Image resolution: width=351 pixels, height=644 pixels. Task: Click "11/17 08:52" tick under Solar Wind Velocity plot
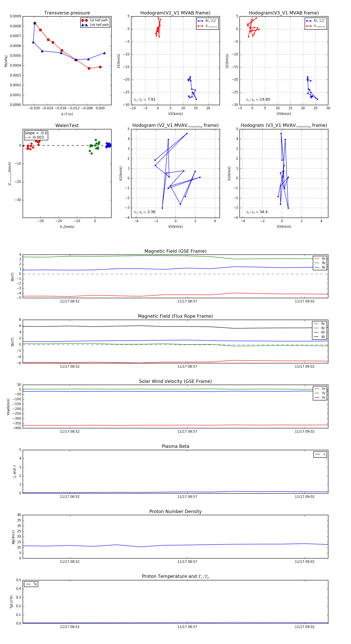point(70,431)
